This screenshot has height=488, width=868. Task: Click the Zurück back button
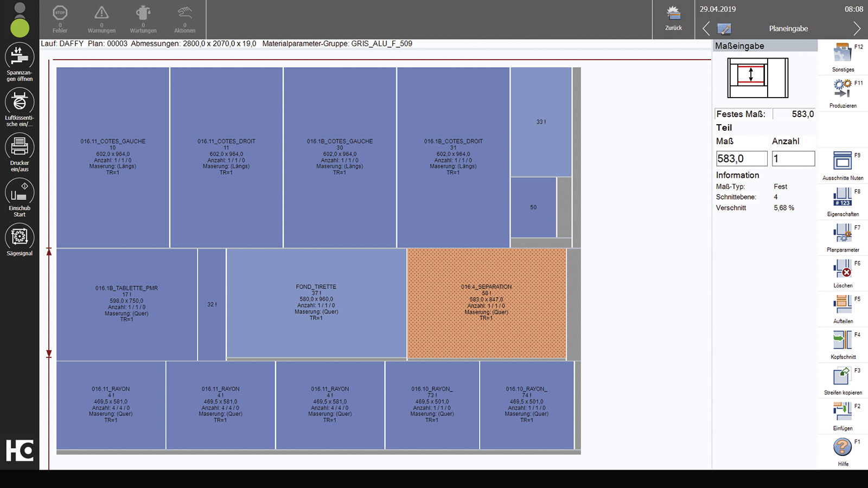click(x=673, y=18)
